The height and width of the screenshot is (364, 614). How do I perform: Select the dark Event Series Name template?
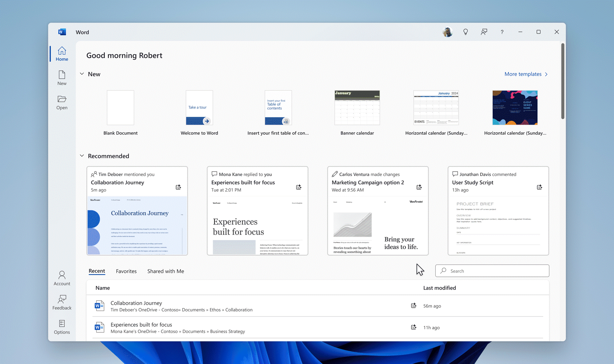click(515, 113)
